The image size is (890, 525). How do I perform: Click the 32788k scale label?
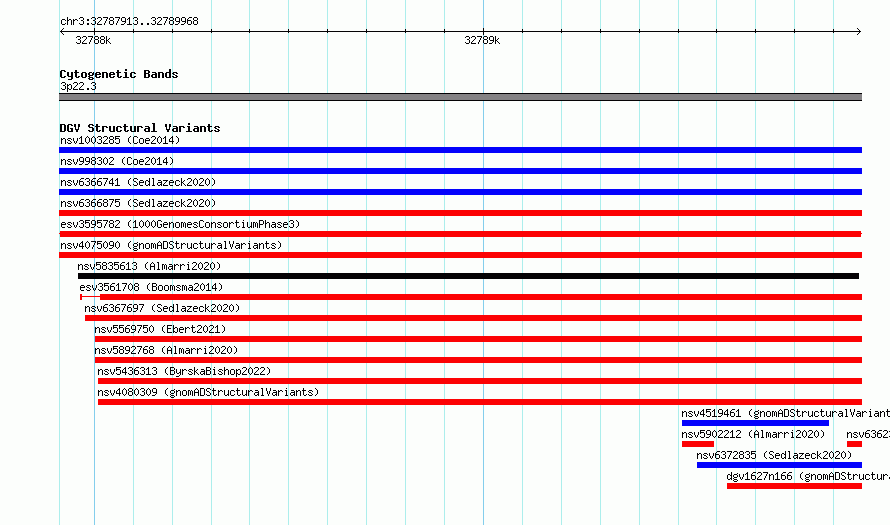click(93, 40)
